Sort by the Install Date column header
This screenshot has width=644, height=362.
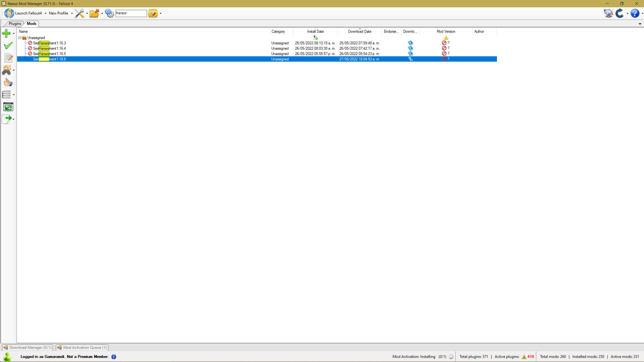coord(315,31)
